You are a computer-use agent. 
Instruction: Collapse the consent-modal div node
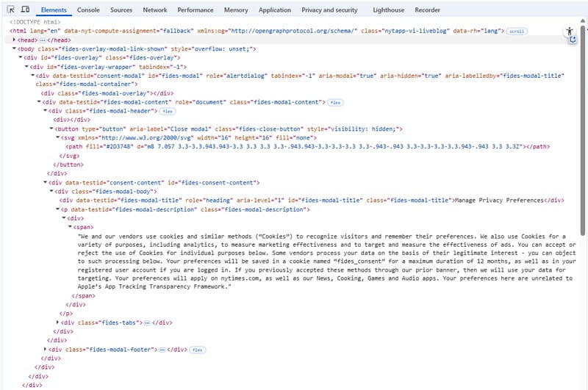pos(32,76)
